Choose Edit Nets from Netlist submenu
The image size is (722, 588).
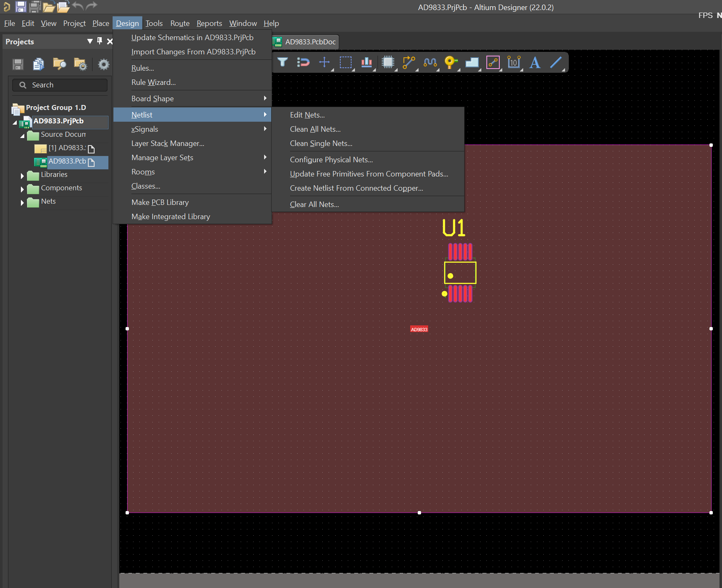coord(368,115)
